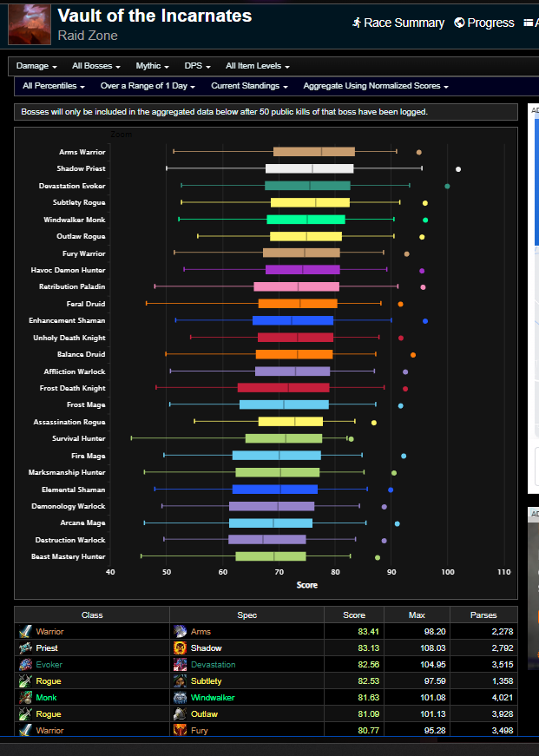Open the Priest class link

point(47,648)
